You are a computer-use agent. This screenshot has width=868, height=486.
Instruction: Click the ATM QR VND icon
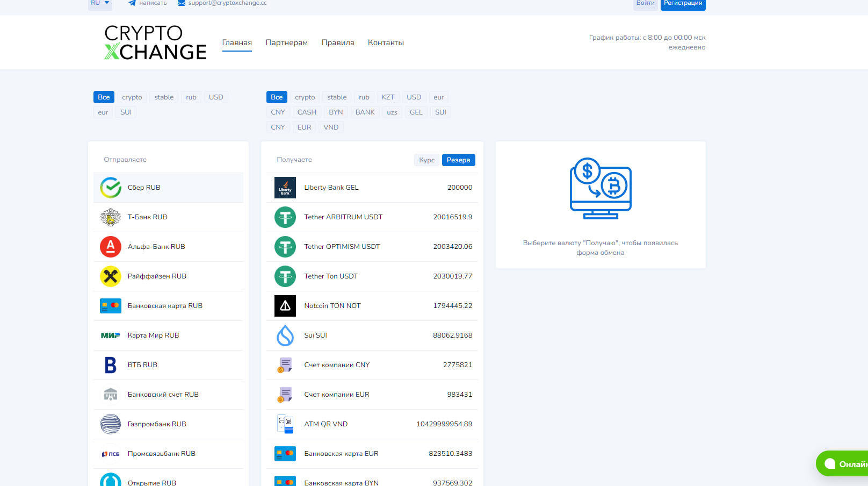pos(285,424)
